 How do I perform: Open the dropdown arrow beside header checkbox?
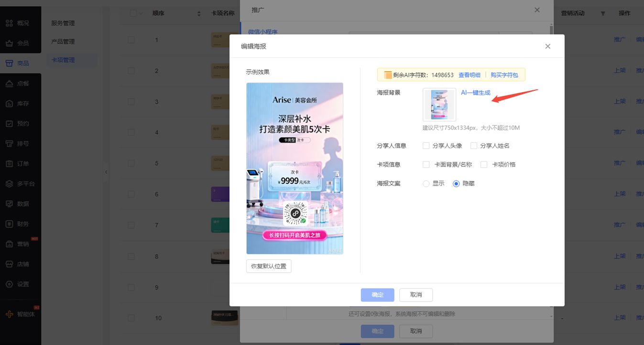[141, 13]
